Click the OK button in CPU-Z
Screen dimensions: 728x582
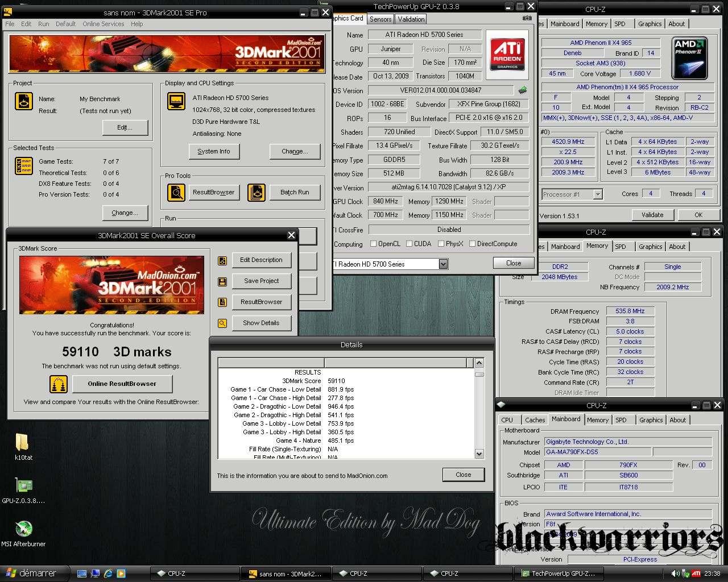(698, 215)
